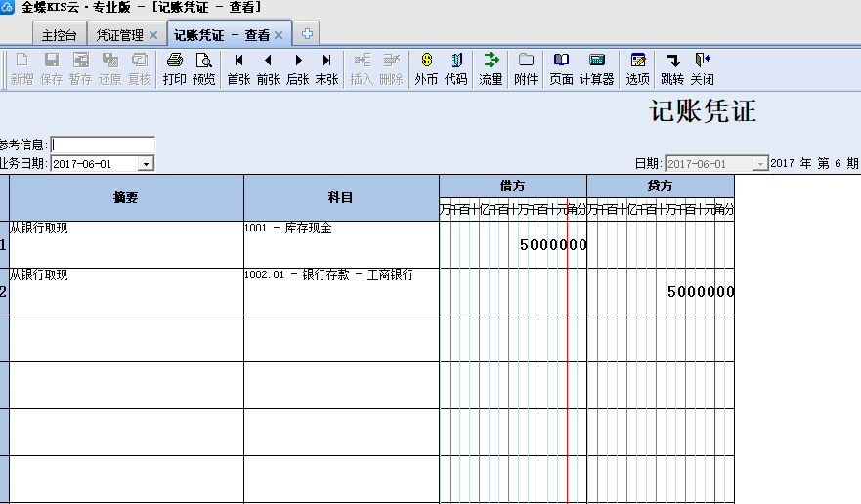
Task: Expand the 业务日期 date dropdown
Action: [146, 164]
